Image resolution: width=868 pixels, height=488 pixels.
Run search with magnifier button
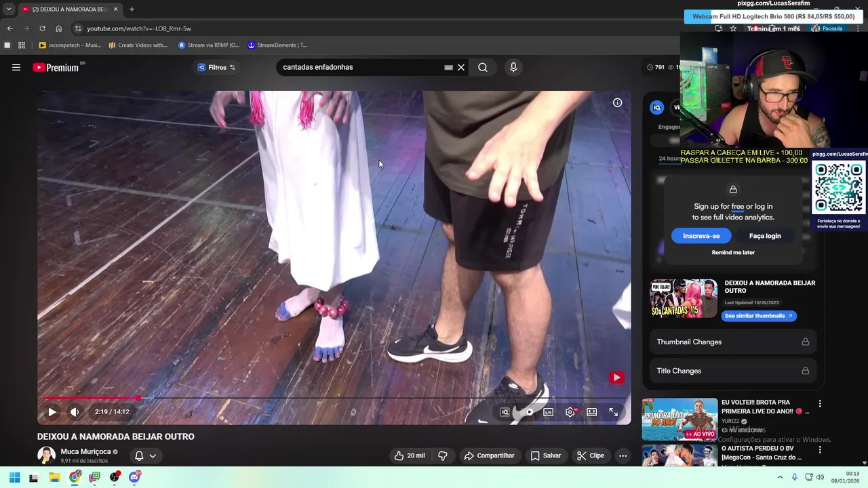click(483, 67)
